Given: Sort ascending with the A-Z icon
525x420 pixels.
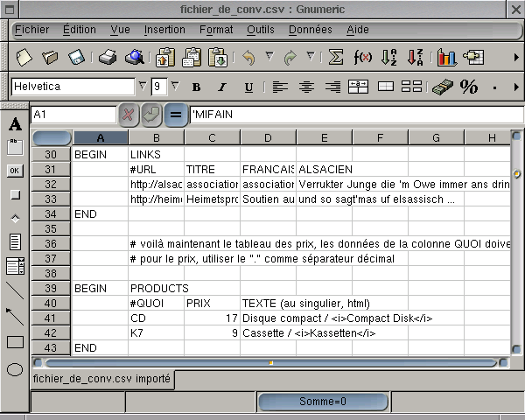Looking at the screenshot, I should (389, 58).
